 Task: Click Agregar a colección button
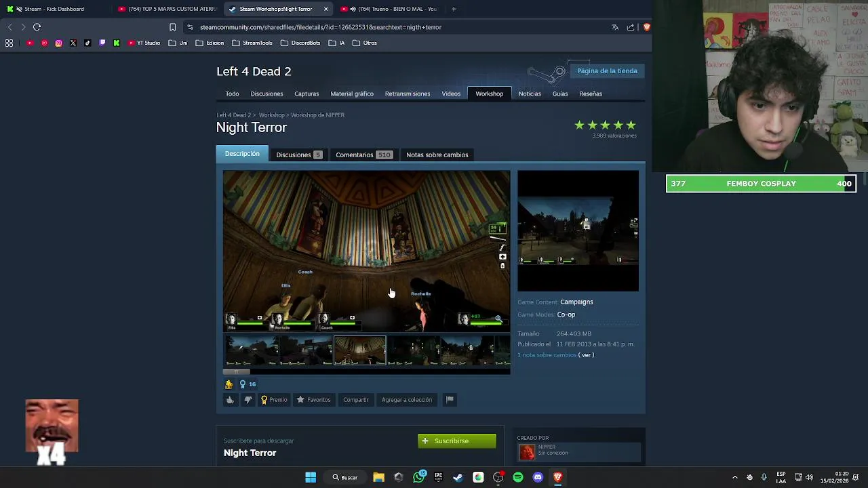[407, 400]
